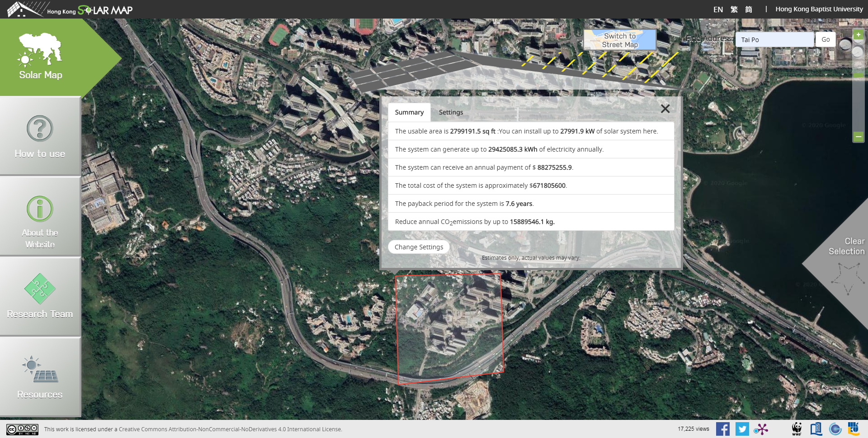Image resolution: width=868 pixels, height=438 pixels.
Task: Open the Resources section
Action: click(x=40, y=376)
